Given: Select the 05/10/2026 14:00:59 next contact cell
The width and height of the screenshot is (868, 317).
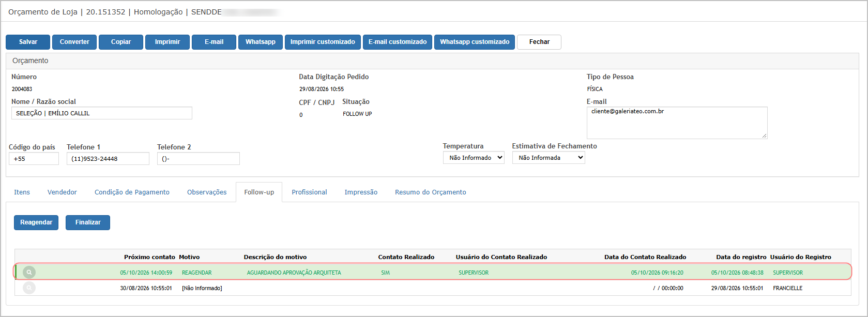Looking at the screenshot, I should 146,273.
